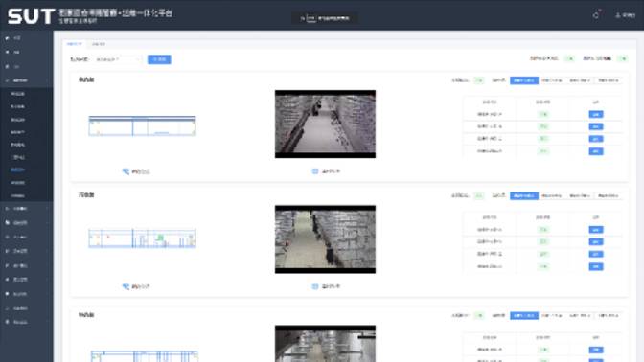Click the map icon under second floor plan
This screenshot has width=644, height=362.
pos(126,286)
